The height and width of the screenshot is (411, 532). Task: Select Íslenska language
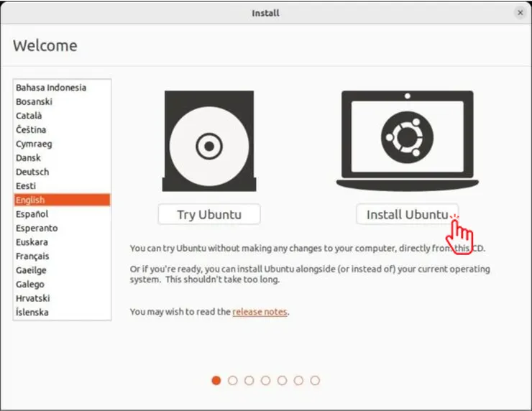(x=62, y=313)
